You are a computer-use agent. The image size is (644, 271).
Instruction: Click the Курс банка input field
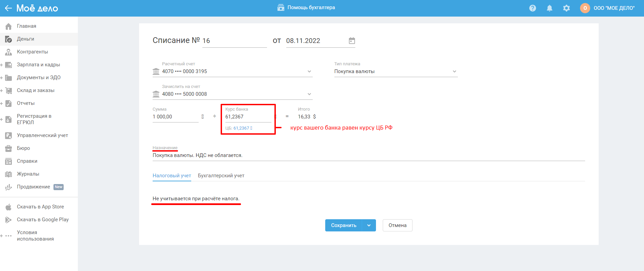tap(248, 117)
